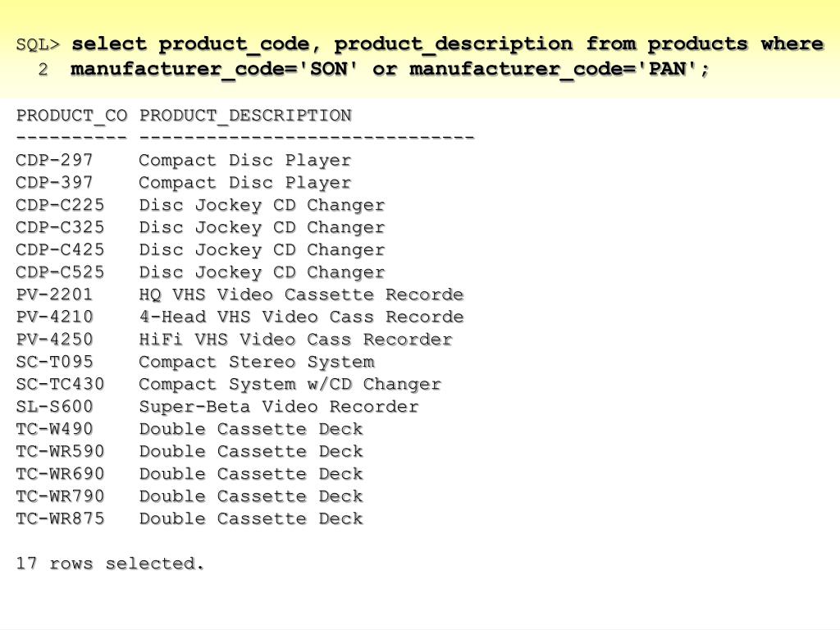The width and height of the screenshot is (840, 630).
Task: Select the TC-WR875 product code
Action: 60,518
